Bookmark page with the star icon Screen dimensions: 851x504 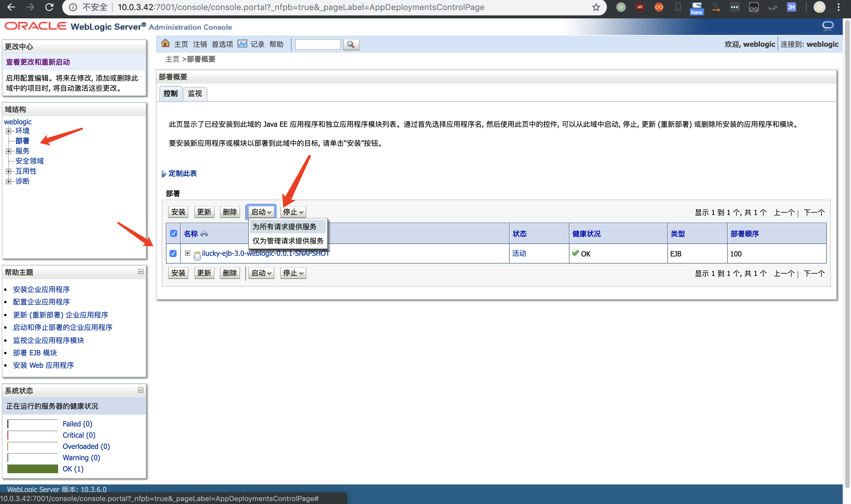(596, 7)
